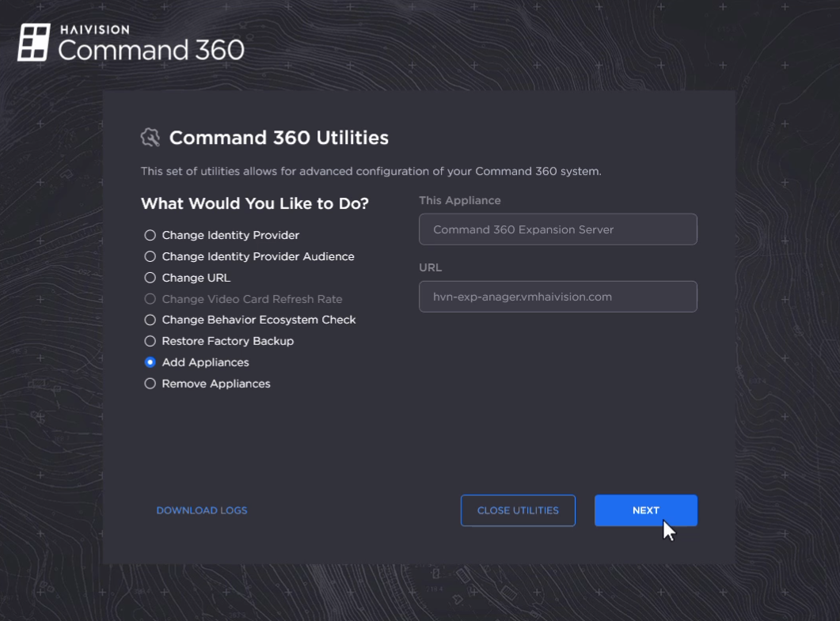This screenshot has height=621, width=840.
Task: Choose the Remove Appliances option
Action: click(x=150, y=384)
